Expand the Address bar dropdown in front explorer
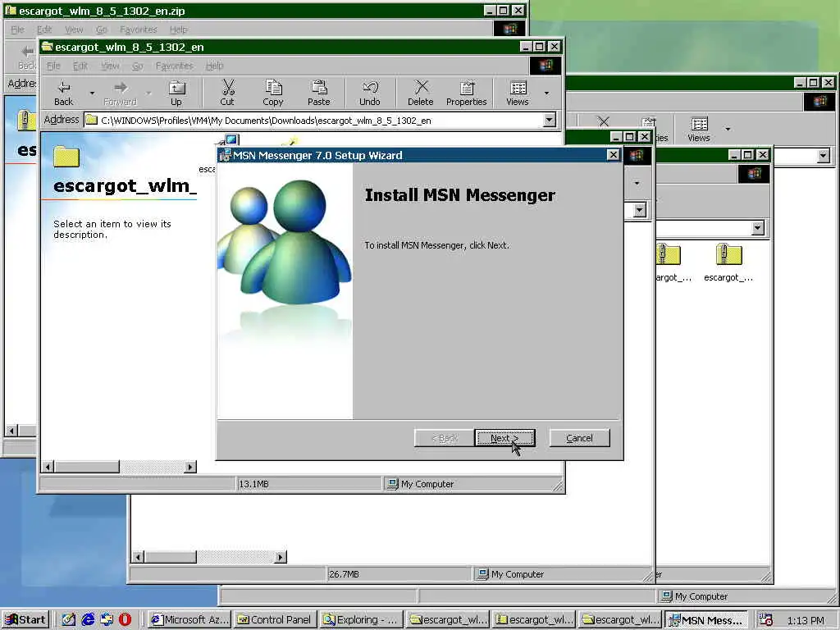This screenshot has height=630, width=840. [549, 120]
